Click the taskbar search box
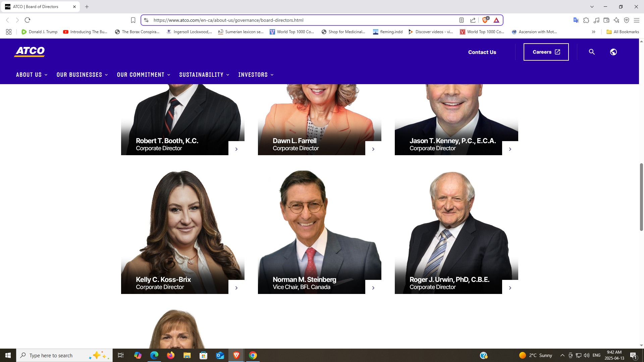This screenshot has height=362, width=644. (64, 355)
